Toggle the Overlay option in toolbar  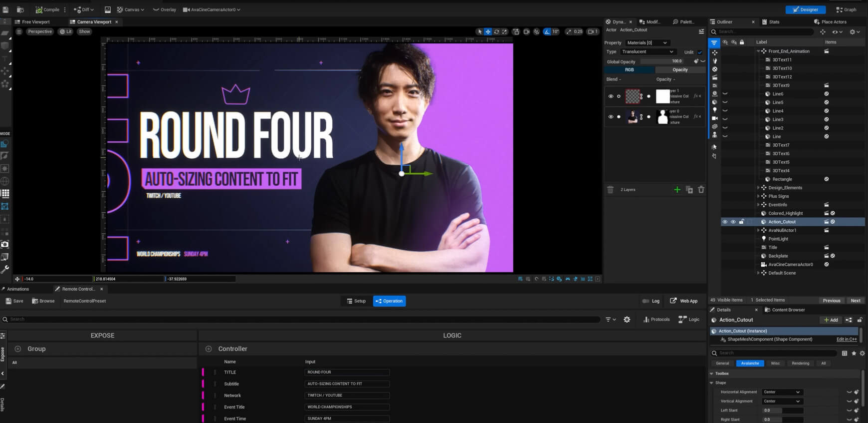(164, 9)
